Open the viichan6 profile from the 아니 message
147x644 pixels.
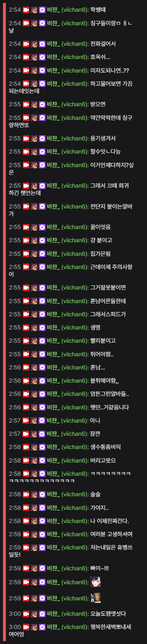point(75,421)
